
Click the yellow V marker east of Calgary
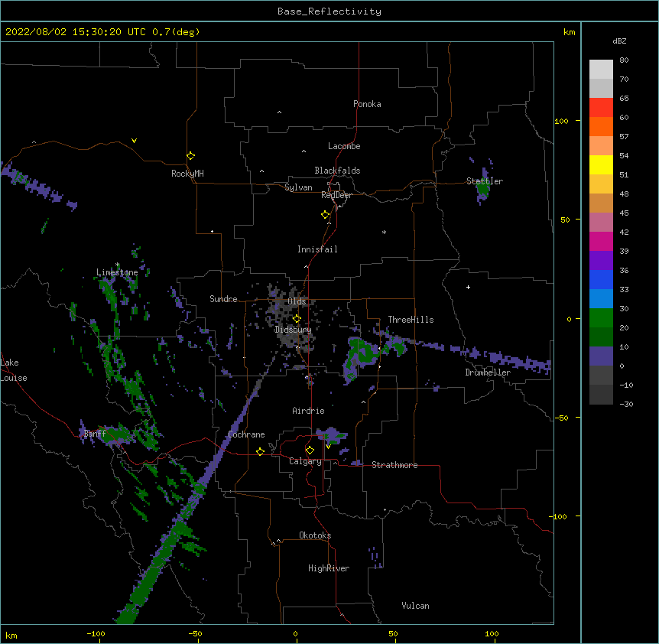(328, 447)
